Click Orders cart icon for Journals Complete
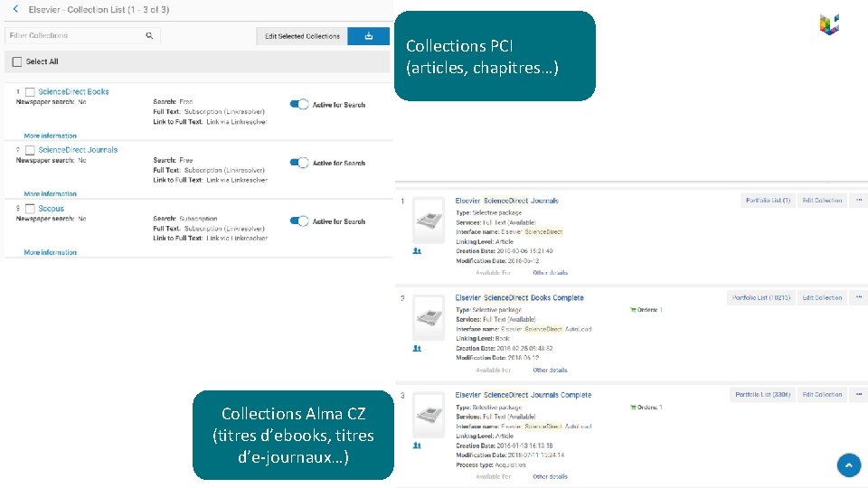 [x=633, y=408]
